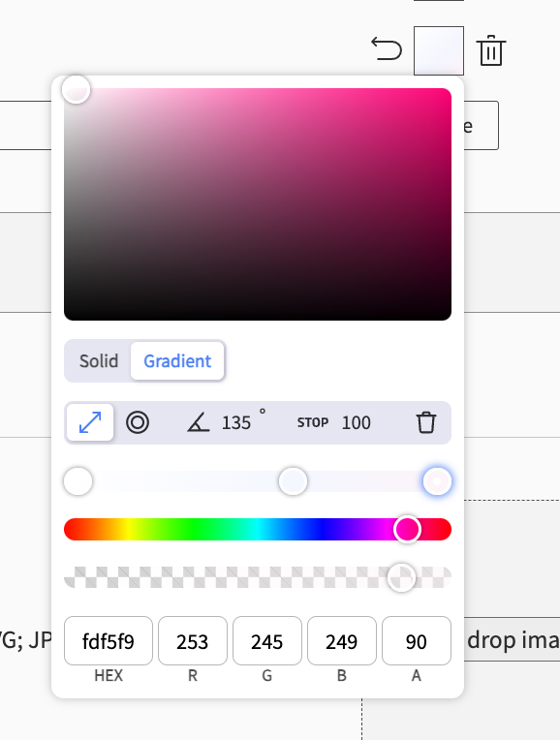Image resolution: width=560 pixels, height=740 pixels.
Task: Delete the selected gradient stop
Action: [426, 422]
